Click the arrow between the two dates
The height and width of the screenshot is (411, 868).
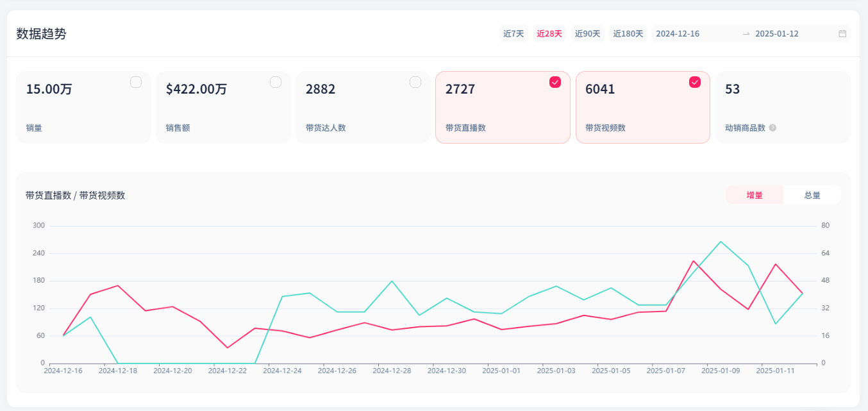tap(746, 34)
